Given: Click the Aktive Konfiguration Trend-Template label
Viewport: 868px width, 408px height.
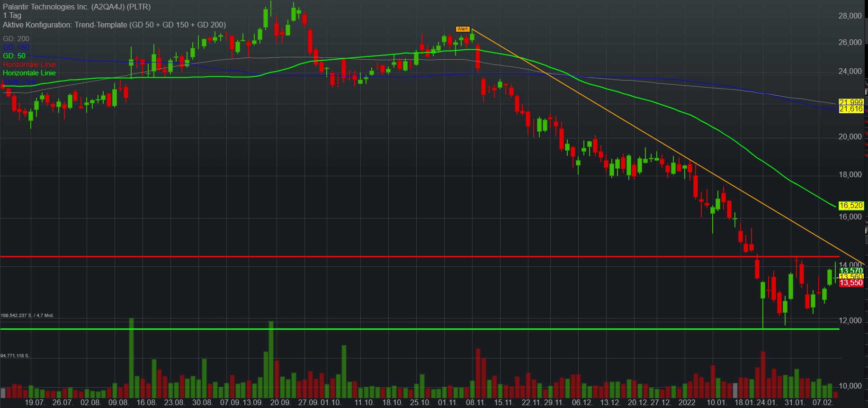Looking at the screenshot, I should click(x=114, y=25).
